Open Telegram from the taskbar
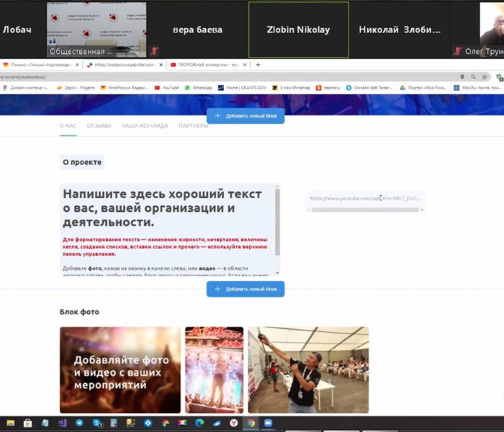Viewport: 504px width, 432px height. pyautogui.click(x=79, y=423)
